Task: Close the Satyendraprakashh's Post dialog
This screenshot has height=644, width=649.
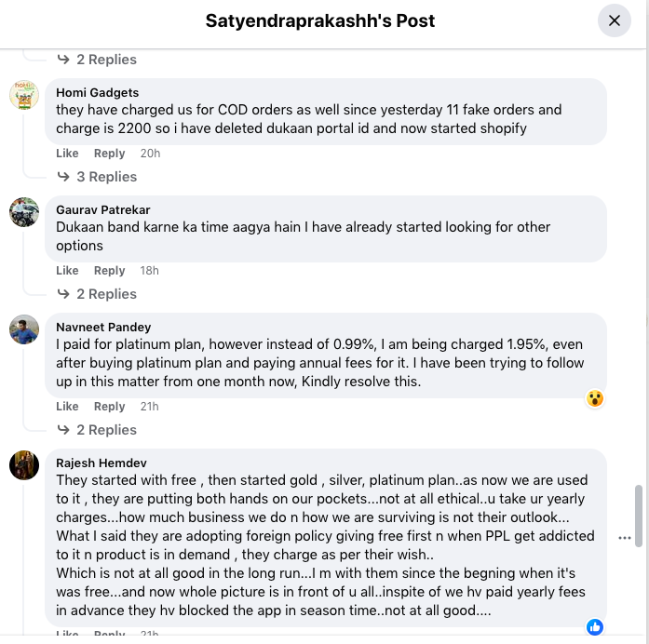Action: pos(614,20)
